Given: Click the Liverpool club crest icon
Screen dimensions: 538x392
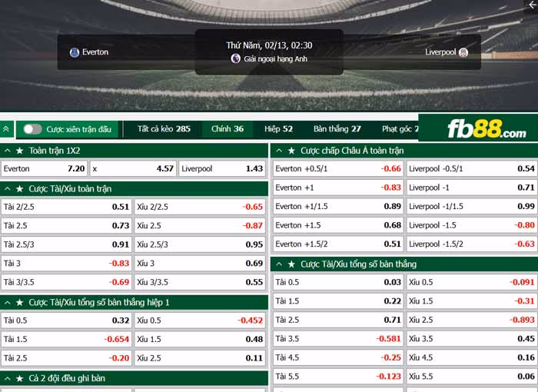Looking at the screenshot, I should pos(463,52).
